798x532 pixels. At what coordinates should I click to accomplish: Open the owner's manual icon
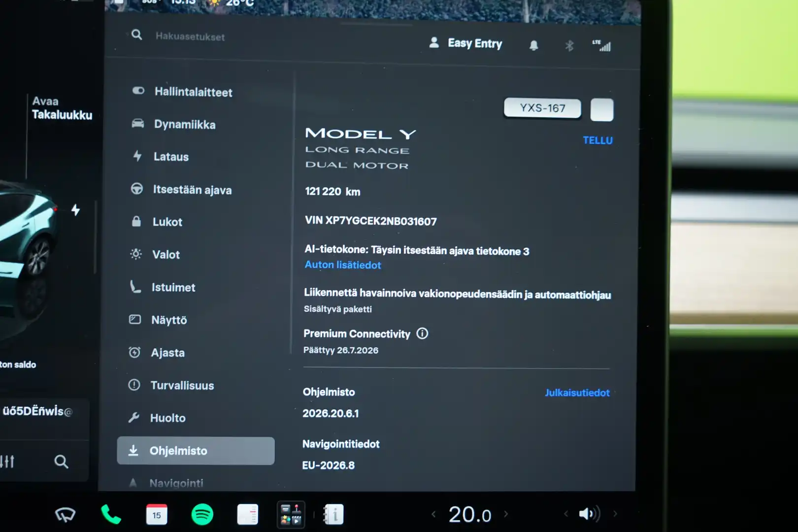[x=333, y=515]
